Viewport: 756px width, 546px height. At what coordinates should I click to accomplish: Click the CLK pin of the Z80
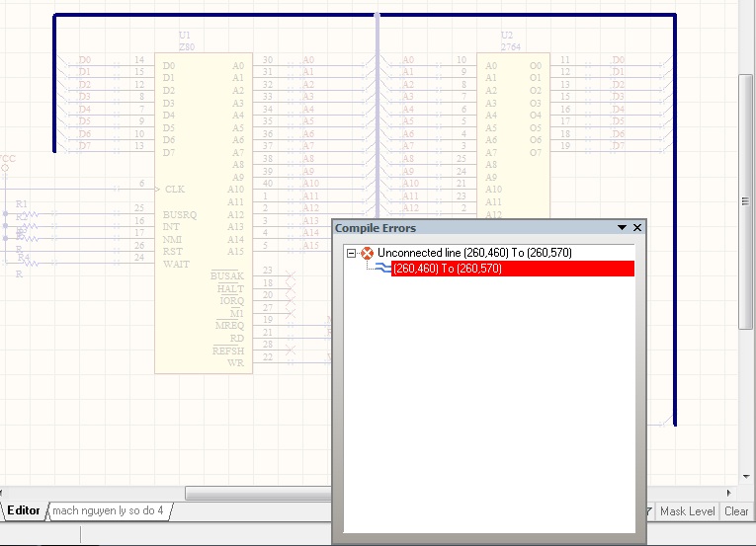(x=174, y=190)
